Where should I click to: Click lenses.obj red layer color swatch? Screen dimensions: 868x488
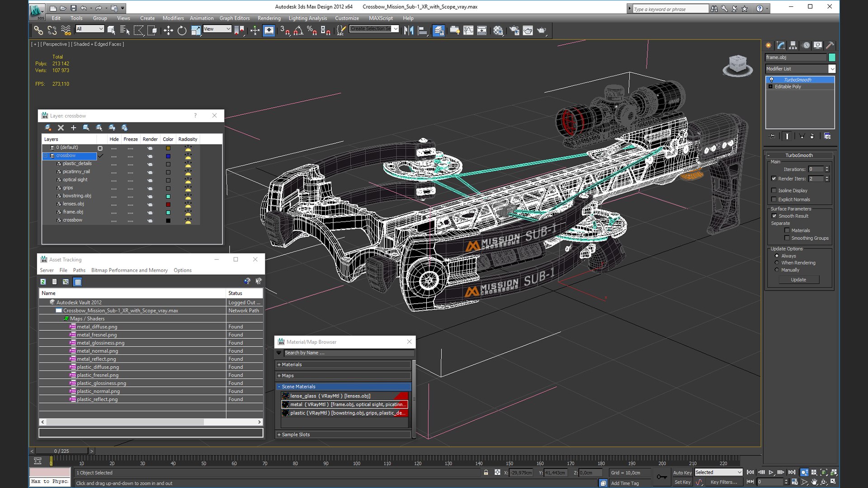tap(168, 204)
